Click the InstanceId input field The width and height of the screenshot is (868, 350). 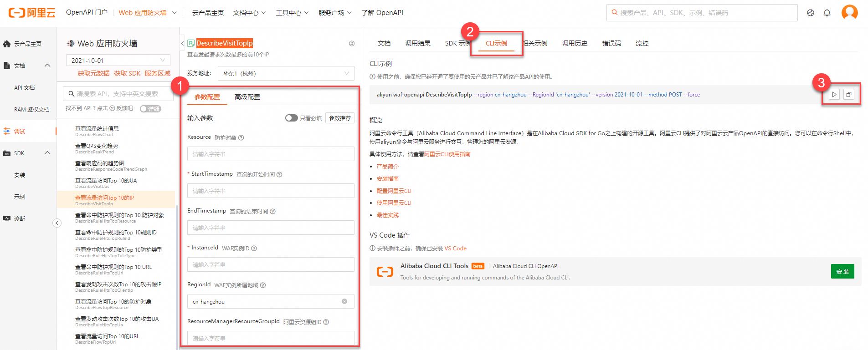[x=271, y=264]
